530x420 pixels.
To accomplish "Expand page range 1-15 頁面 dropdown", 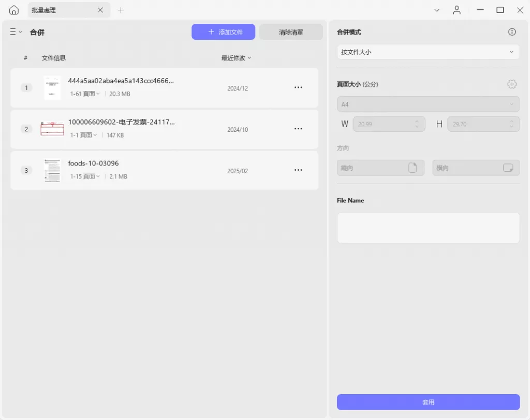I will click(85, 176).
